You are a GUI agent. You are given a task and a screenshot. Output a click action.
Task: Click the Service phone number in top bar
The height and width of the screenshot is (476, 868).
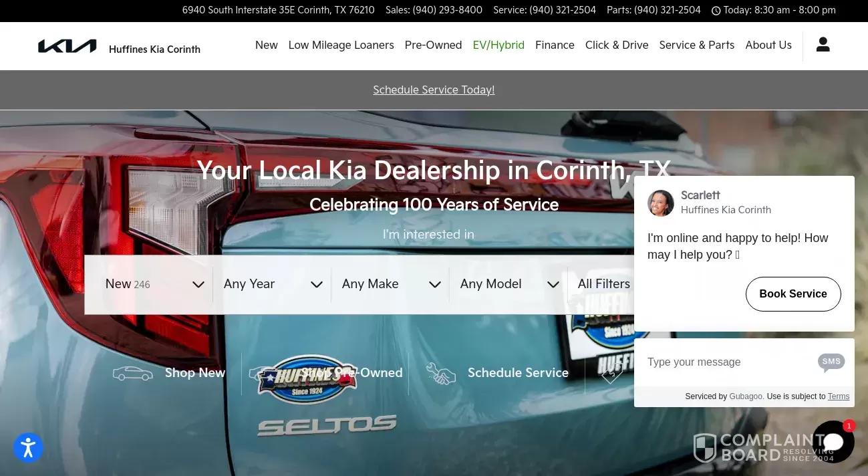563,11
